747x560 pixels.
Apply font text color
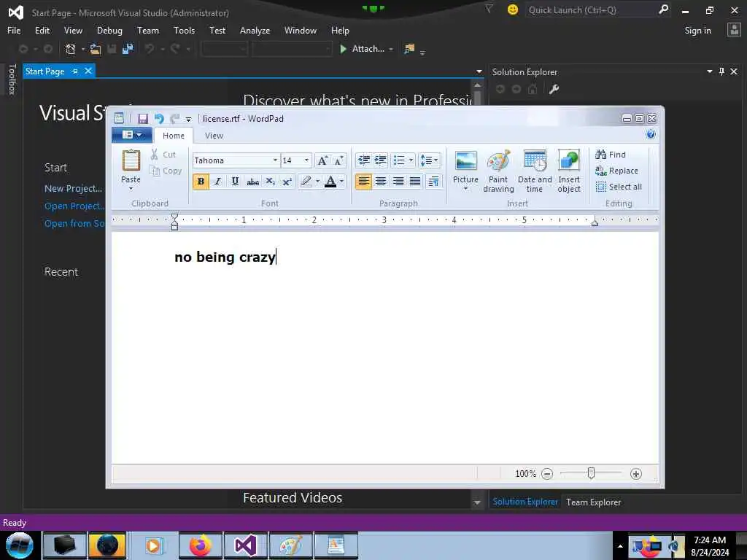pos(330,182)
